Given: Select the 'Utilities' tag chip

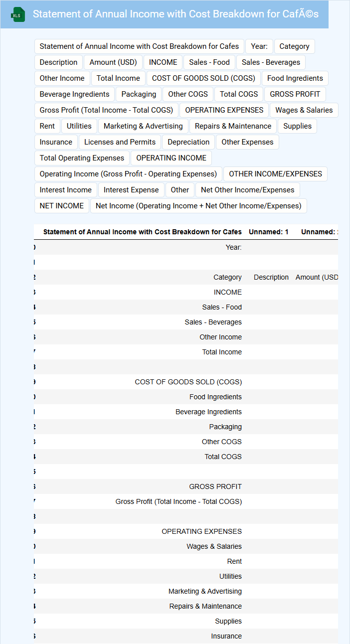Looking at the screenshot, I should click(x=79, y=126).
